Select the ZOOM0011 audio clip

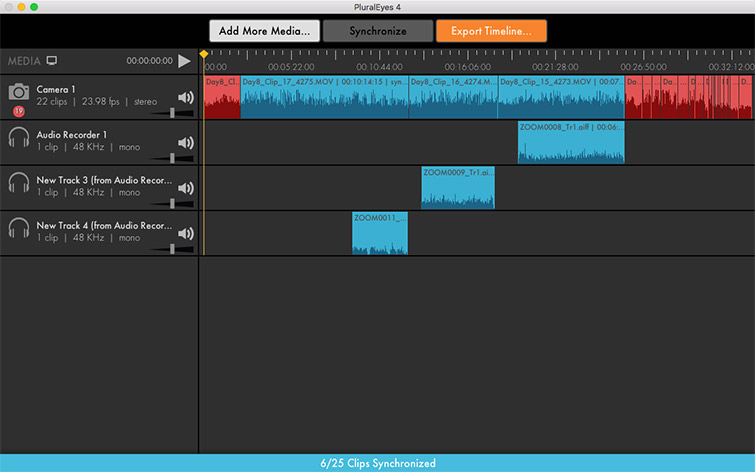tap(380, 233)
